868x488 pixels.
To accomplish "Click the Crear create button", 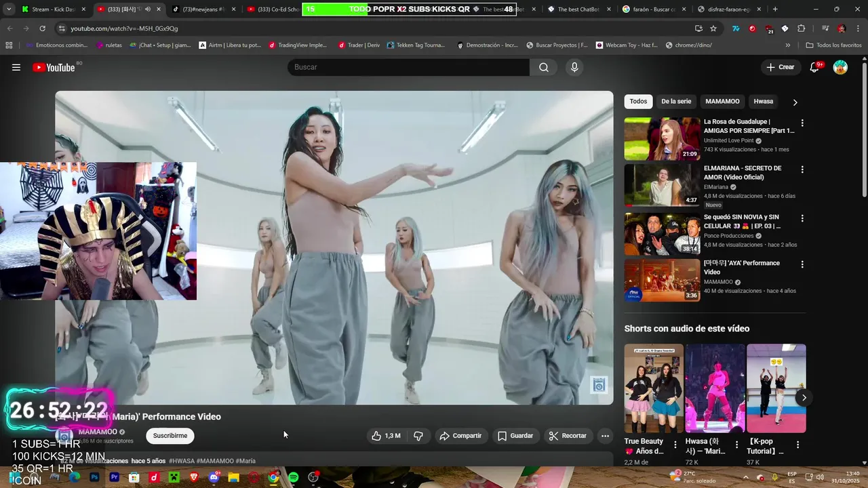I will coord(781,67).
